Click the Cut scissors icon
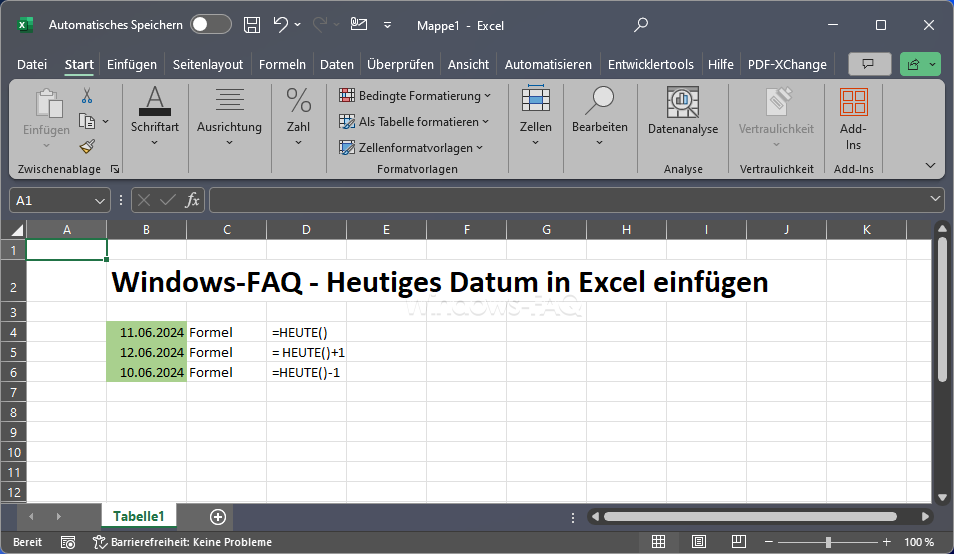The height and width of the screenshot is (554, 954). coord(87,95)
